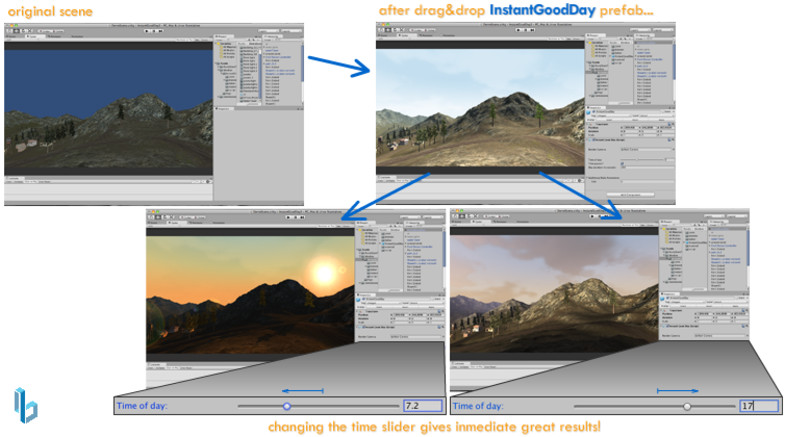Open Hierarchy tab in after drag&drop window

click(644, 36)
